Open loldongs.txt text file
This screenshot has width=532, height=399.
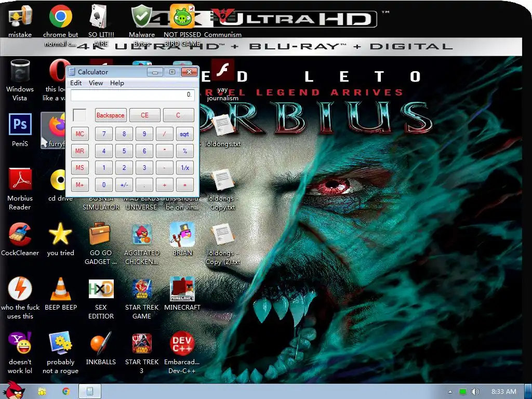(222, 130)
